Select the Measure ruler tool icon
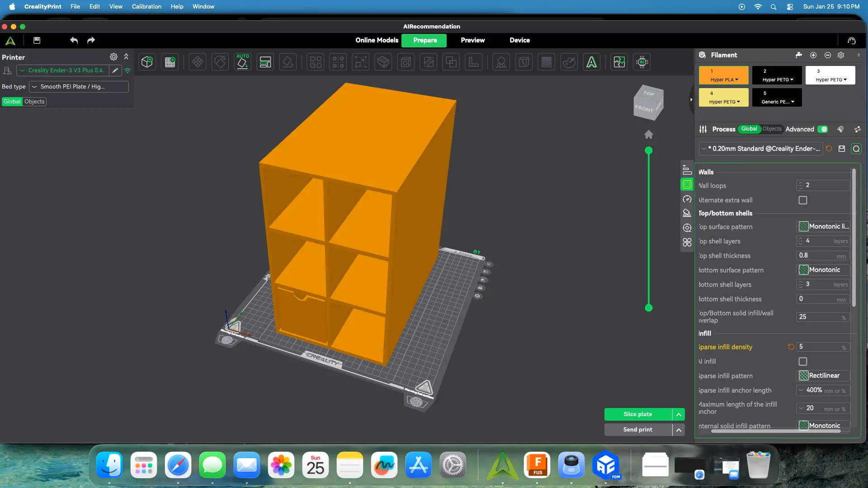The height and width of the screenshot is (488, 868). 474,62
